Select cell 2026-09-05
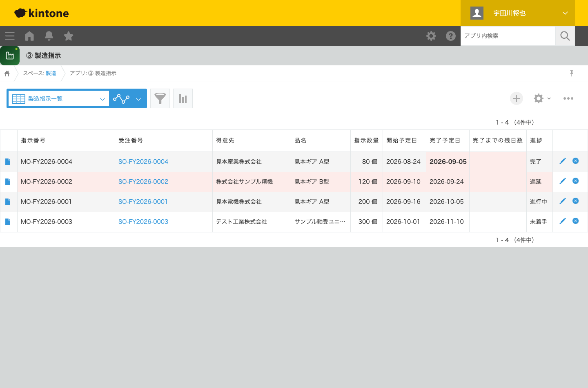Viewport: 588px width, 388px height. [448, 162]
